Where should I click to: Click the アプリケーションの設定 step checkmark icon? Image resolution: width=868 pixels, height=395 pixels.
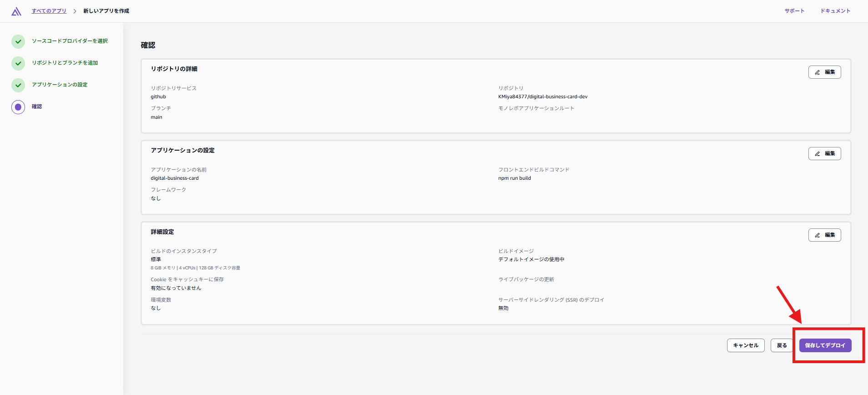(18, 85)
